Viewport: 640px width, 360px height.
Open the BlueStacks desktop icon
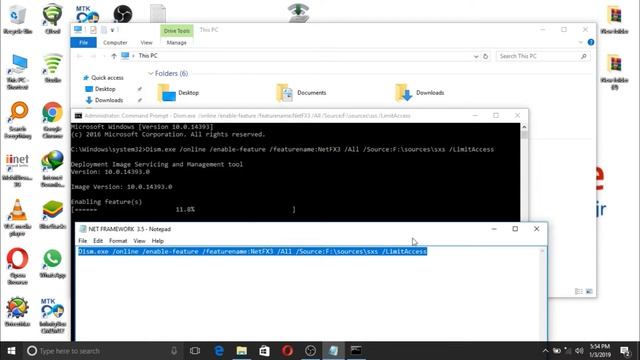(52, 215)
